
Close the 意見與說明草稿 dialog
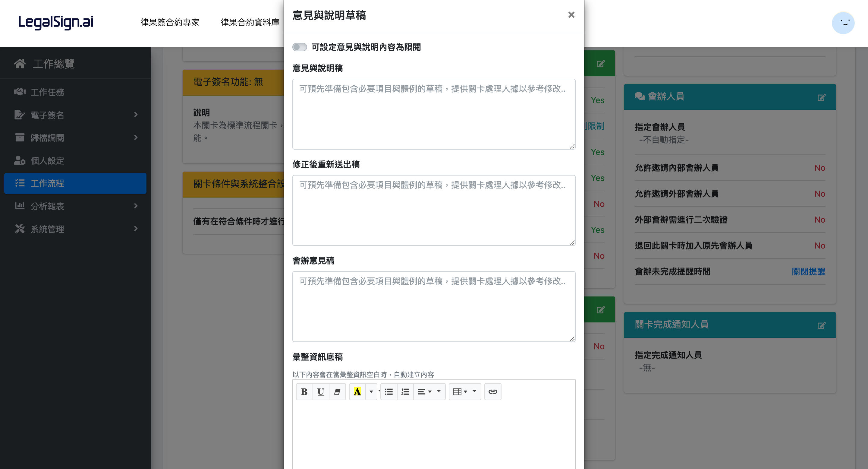571,15
